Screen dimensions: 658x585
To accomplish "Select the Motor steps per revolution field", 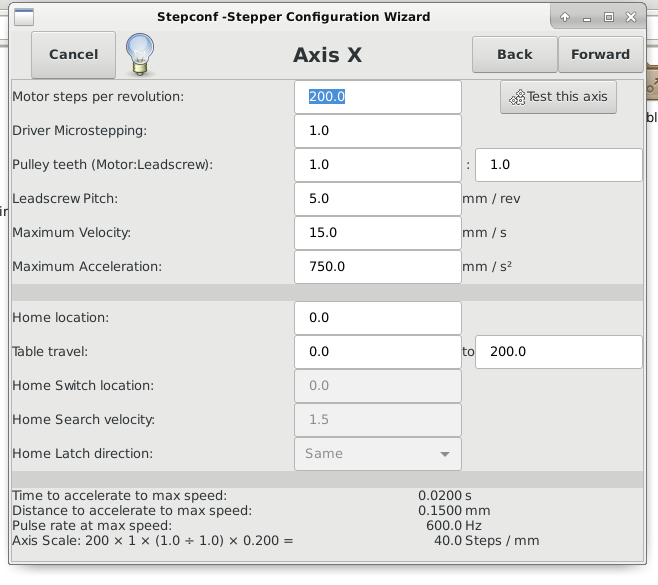I will click(378, 97).
